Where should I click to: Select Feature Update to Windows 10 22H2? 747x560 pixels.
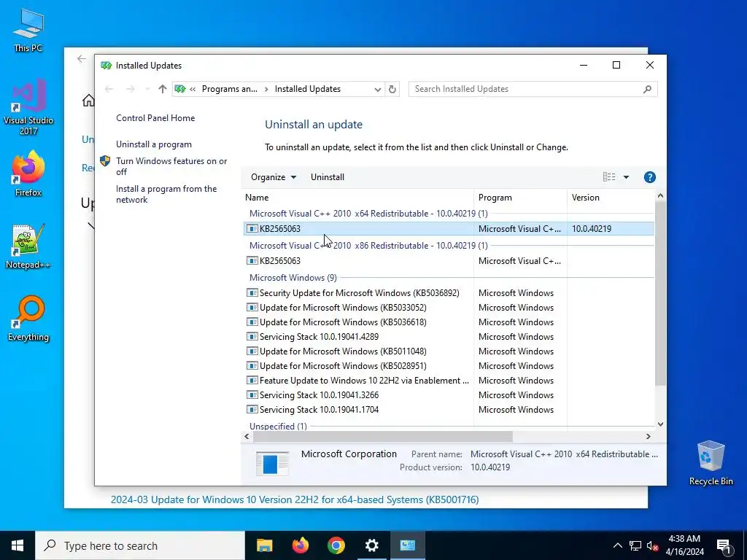coord(449,381)
